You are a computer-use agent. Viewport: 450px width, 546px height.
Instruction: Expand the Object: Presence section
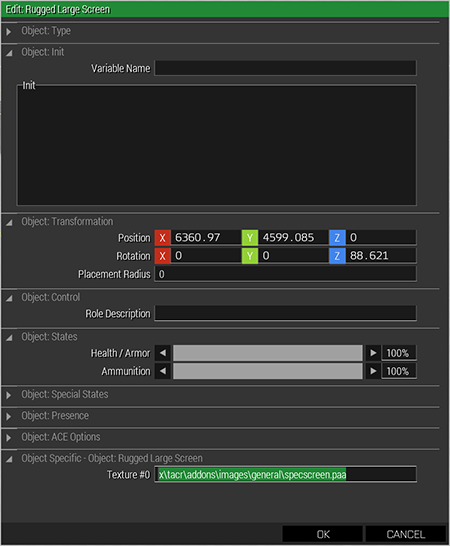pos(9,416)
